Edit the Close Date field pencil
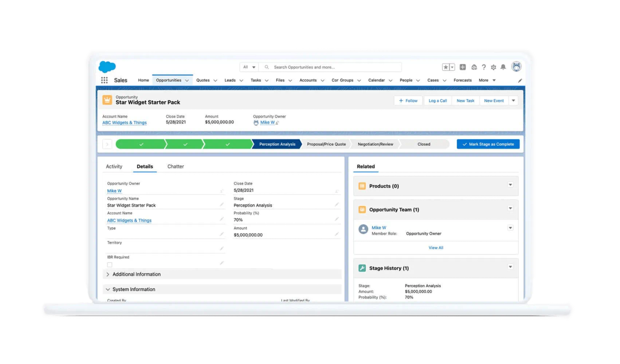 click(336, 191)
